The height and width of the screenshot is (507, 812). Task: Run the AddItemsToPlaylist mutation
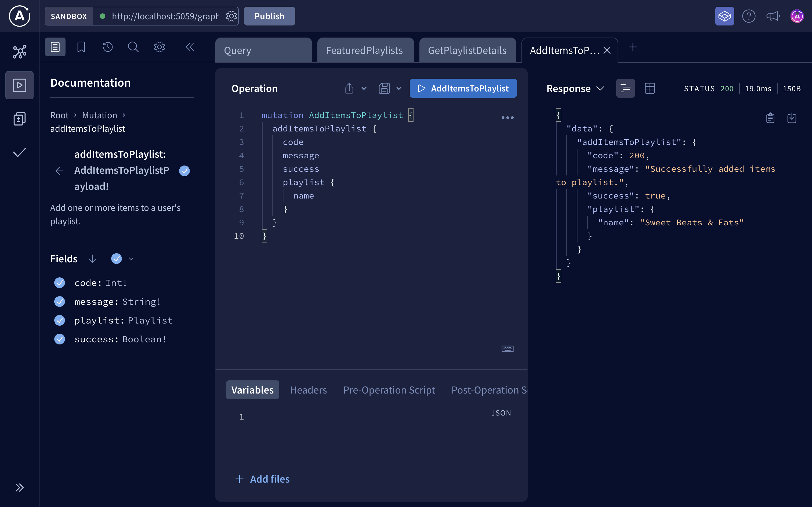pos(463,88)
